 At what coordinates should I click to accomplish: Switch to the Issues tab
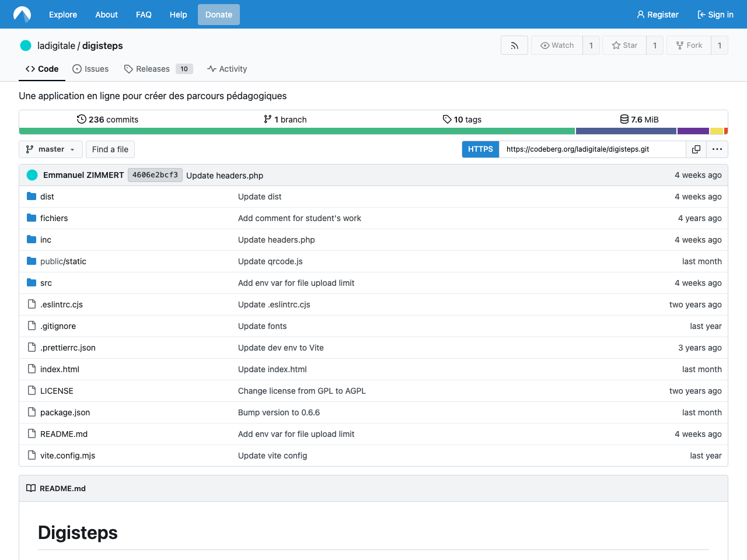tap(90, 69)
